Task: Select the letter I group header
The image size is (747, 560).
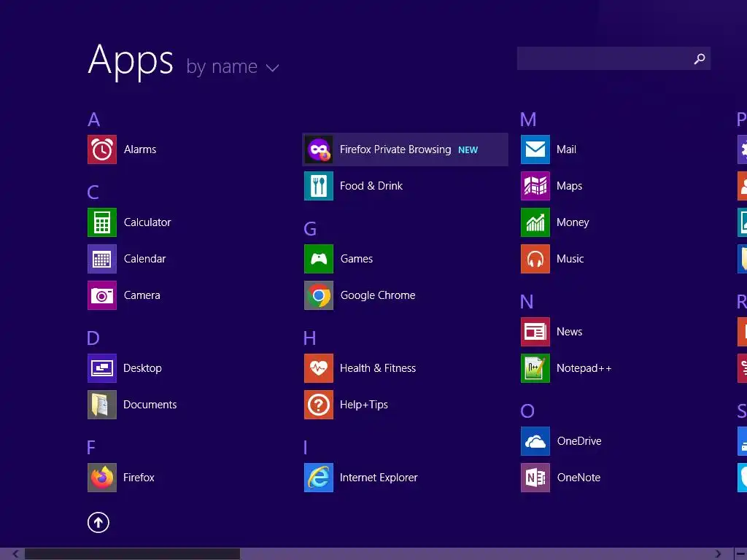Action: (306, 448)
